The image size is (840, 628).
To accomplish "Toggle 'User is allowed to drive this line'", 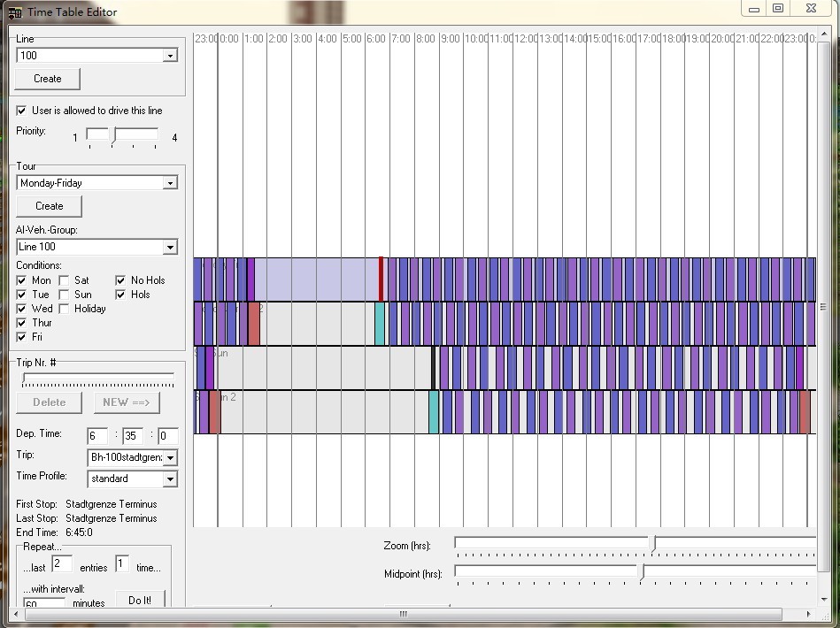I will (x=22, y=111).
